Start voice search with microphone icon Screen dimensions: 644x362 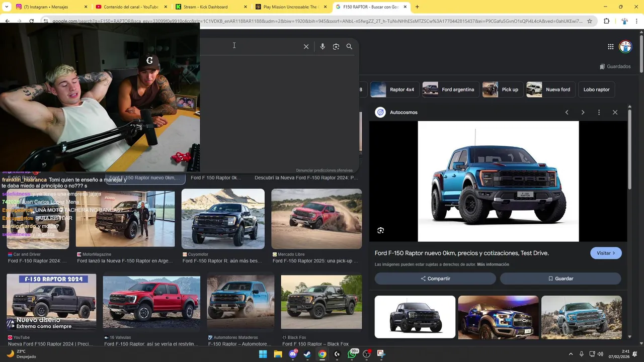tap(323, 46)
